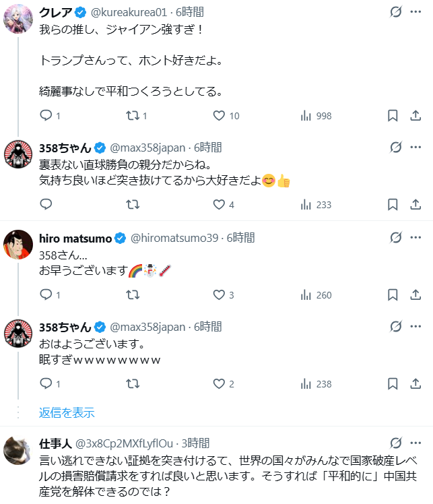433x504 pixels.
Task: Like hiro matsumo's reply
Action: coord(219,294)
